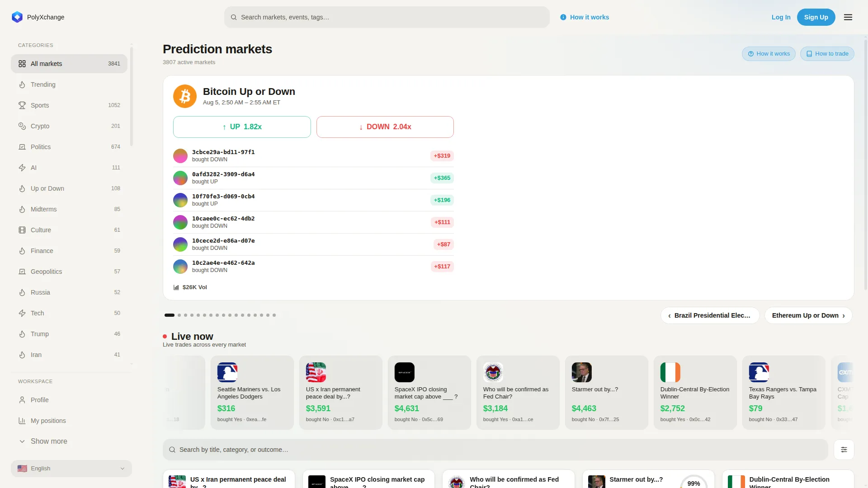Click the +$365 trade amount badge
868x488 pixels.
click(x=442, y=178)
